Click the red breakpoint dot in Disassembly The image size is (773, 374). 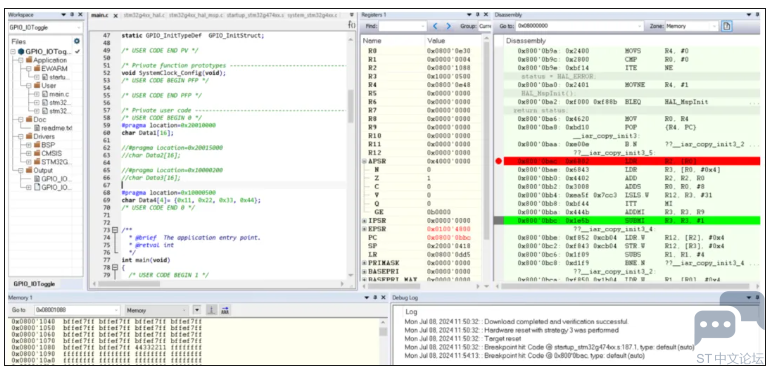click(x=498, y=161)
